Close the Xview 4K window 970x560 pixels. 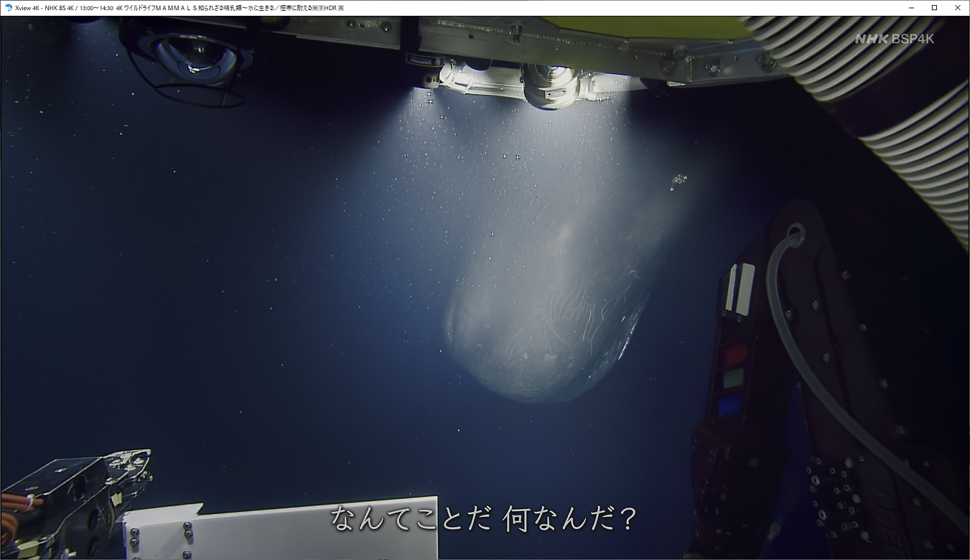coord(957,8)
